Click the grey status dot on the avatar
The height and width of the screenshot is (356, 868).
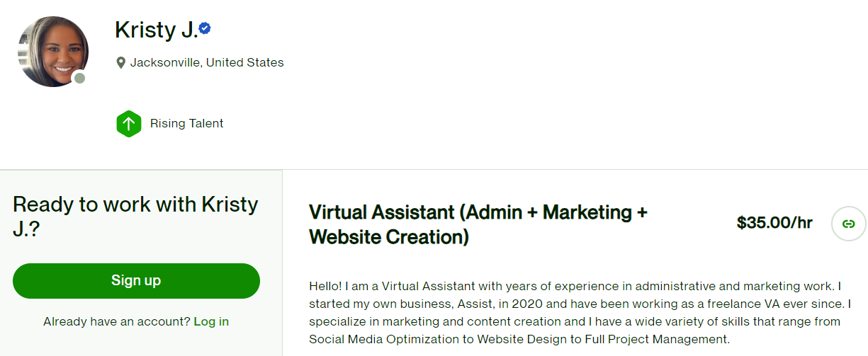(79, 78)
